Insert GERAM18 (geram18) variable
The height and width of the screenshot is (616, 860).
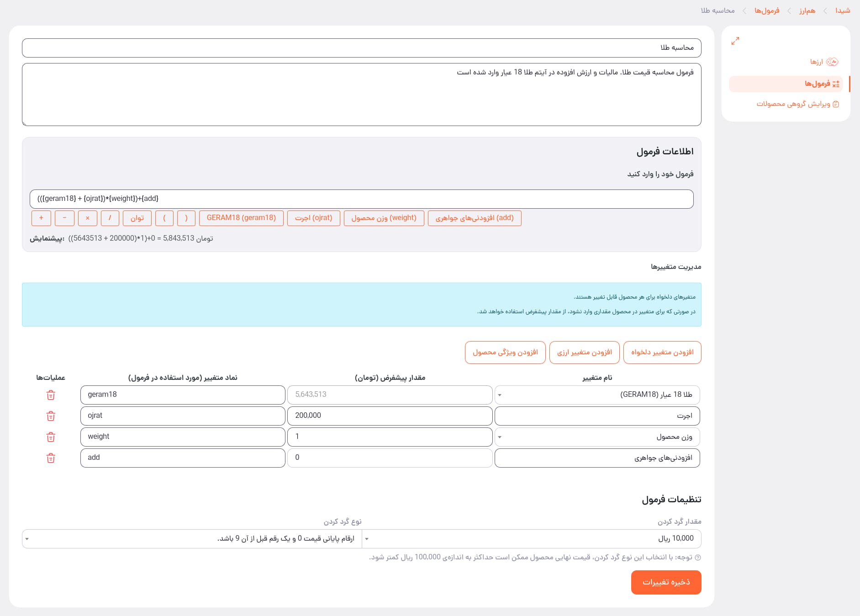[241, 218]
